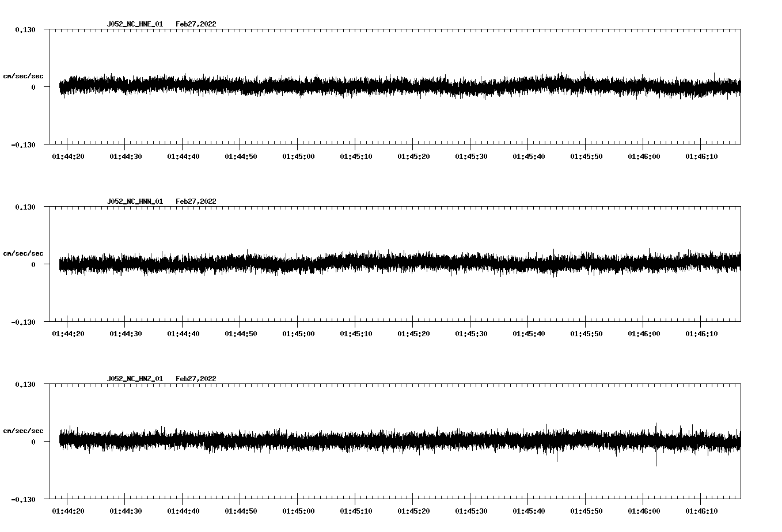
Task: Click 01:46:00 time label under HNZ plot
Action: [x=644, y=511]
